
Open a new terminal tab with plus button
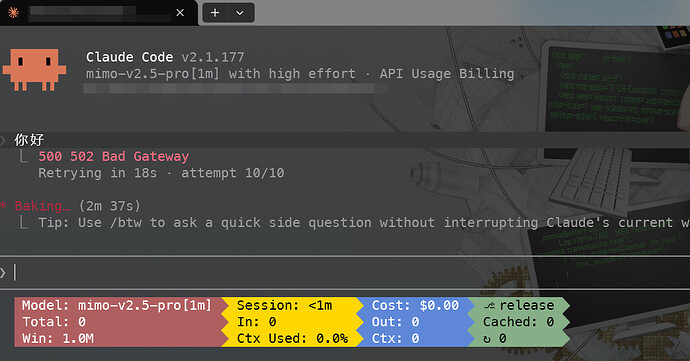215,13
